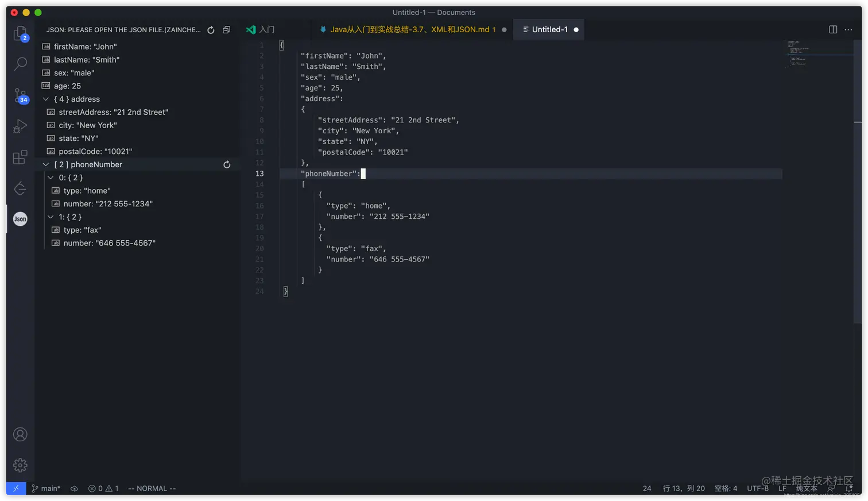Select number: "646 555-4567" tree item

(x=138, y=243)
